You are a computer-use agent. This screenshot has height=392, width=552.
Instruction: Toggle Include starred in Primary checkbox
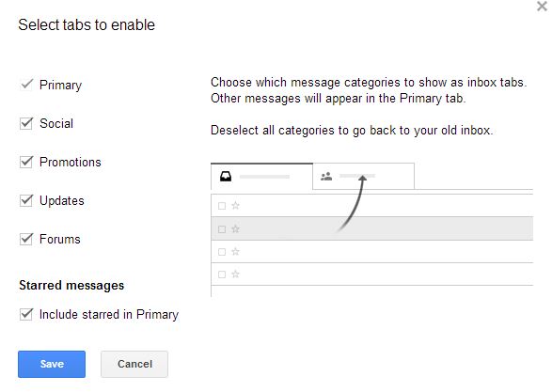coord(26,314)
